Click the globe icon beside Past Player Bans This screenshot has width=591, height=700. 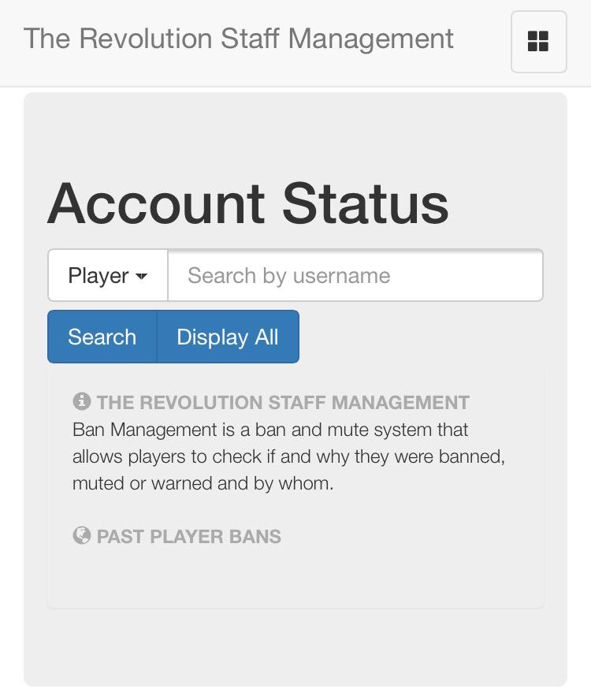coord(82,535)
